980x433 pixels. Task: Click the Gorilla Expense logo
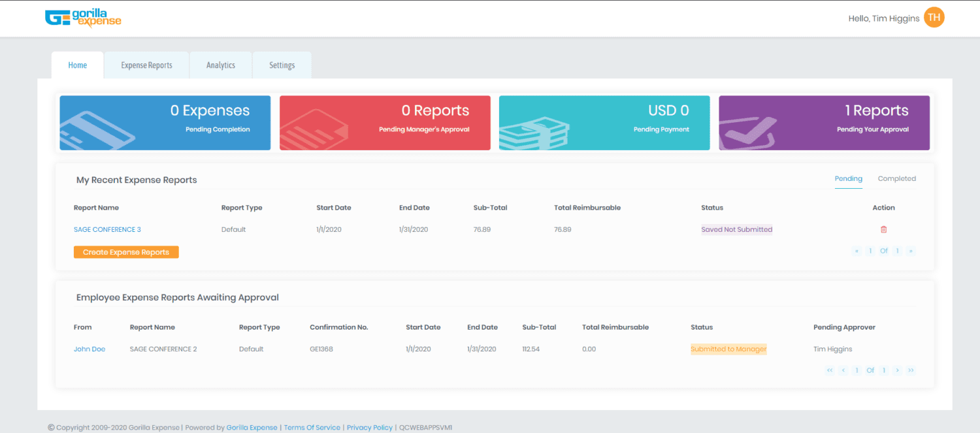(83, 18)
